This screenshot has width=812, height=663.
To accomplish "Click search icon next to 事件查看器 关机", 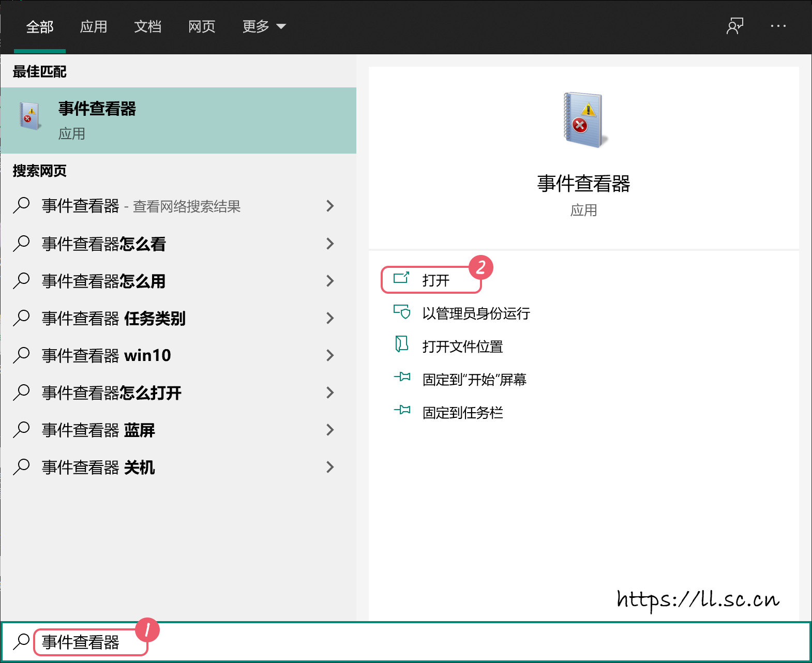I will (x=21, y=466).
